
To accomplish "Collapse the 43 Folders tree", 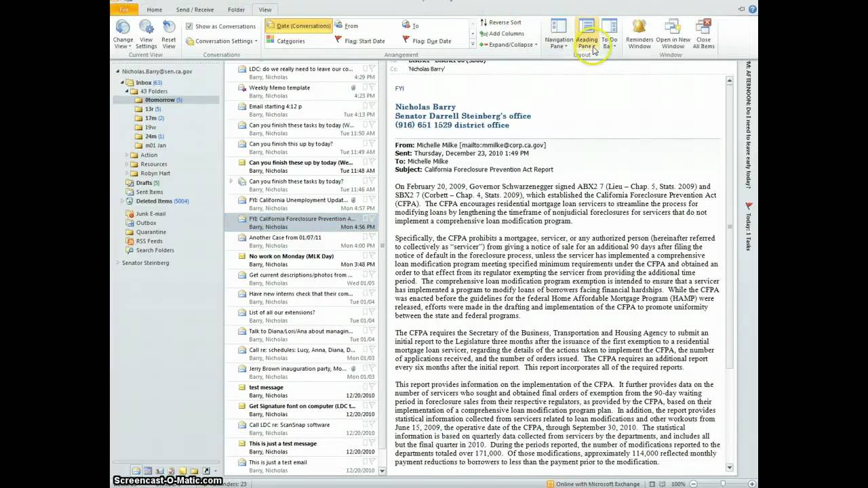I will coord(126,91).
